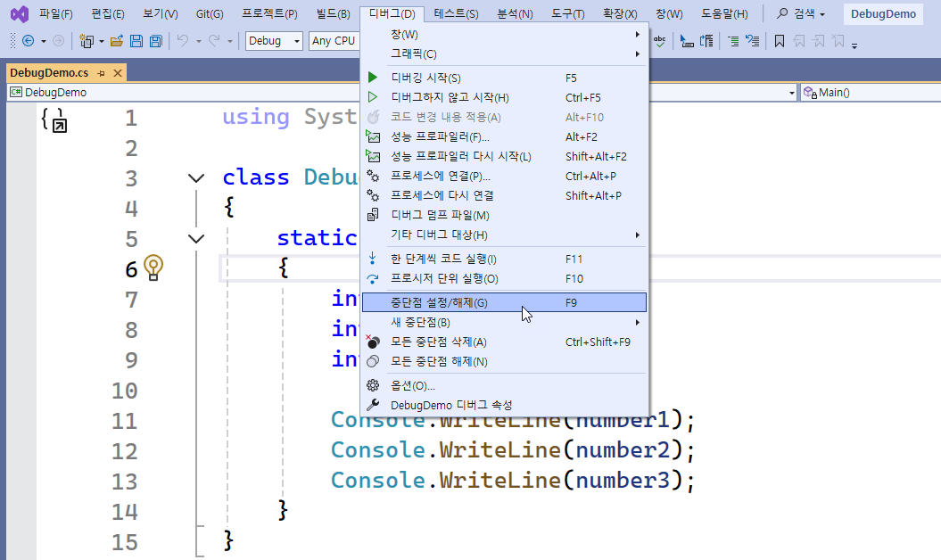Image resolution: width=941 pixels, height=560 pixels.
Task: Open the 파일(F) menu
Action: [x=55, y=14]
